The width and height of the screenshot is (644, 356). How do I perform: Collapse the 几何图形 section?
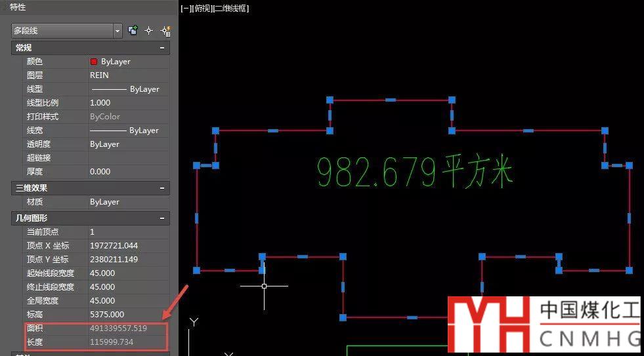(162, 218)
